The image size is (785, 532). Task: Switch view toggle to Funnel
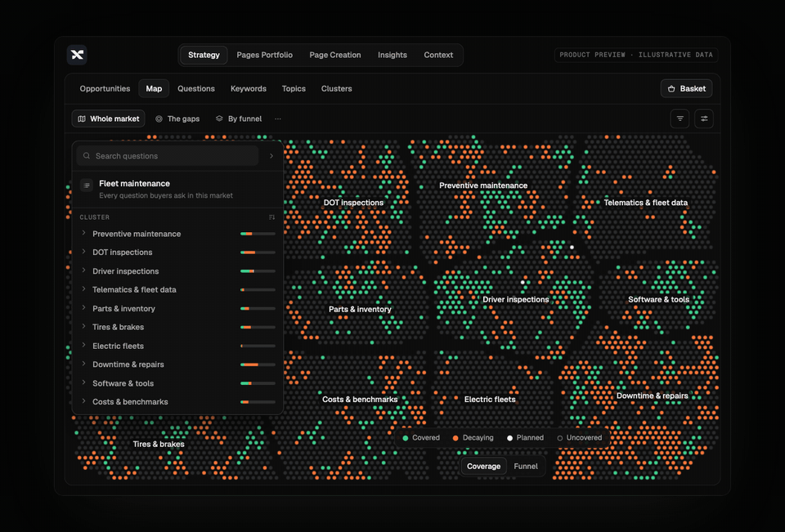[526, 466]
